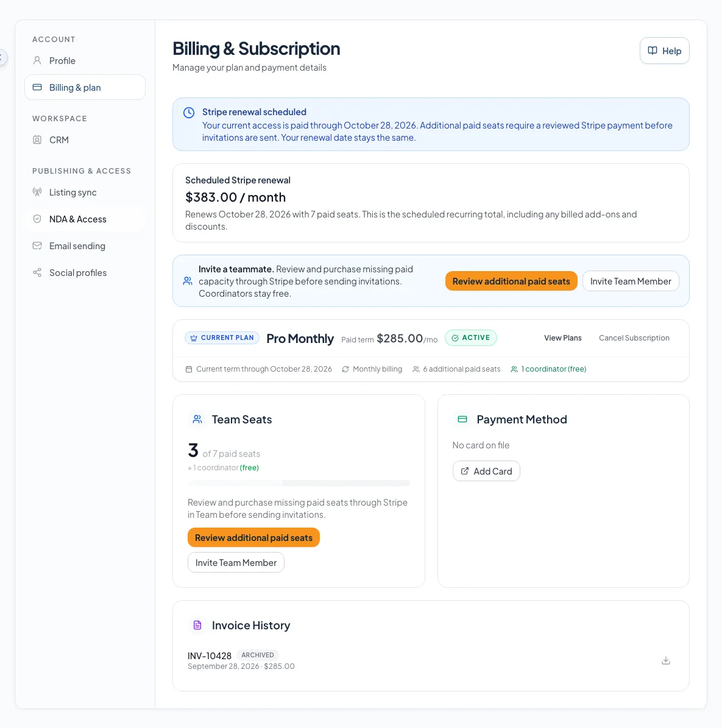This screenshot has width=722, height=728.
Task: Click the 3 of 7 paid seats count
Action: 224,451
